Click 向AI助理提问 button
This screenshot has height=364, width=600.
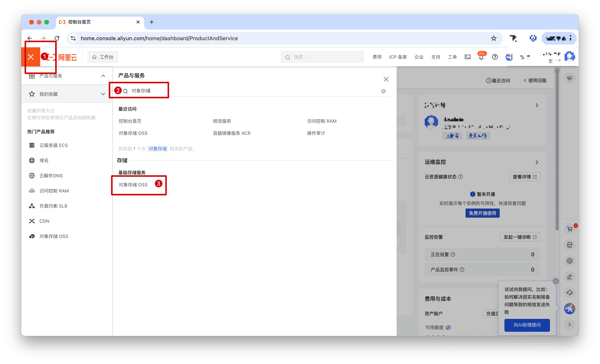tap(527, 325)
